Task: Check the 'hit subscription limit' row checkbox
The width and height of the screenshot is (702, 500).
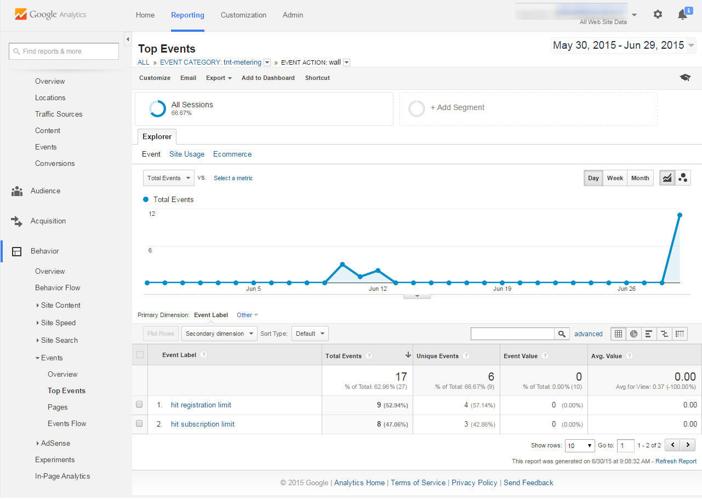Action: [x=140, y=424]
